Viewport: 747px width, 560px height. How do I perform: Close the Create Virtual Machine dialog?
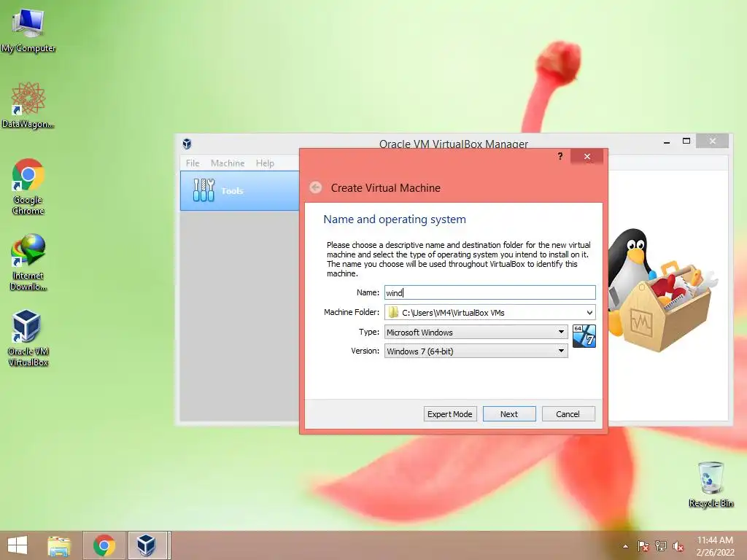point(587,156)
